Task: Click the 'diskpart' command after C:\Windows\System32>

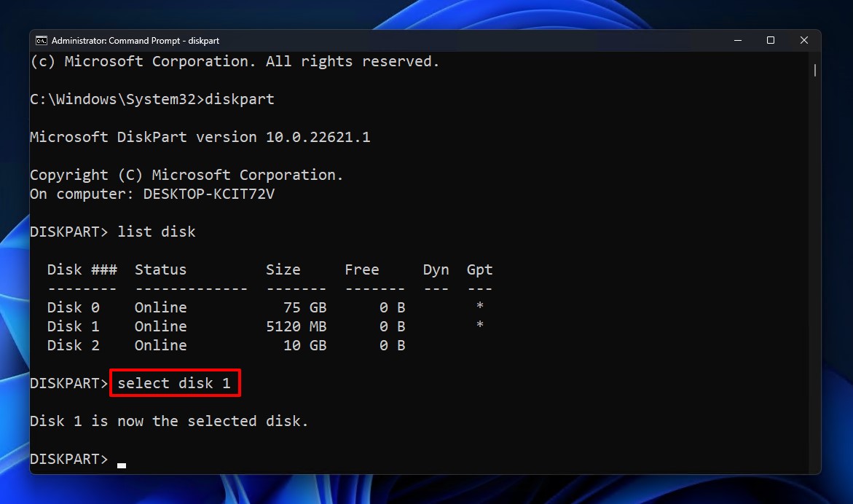Action: pyautogui.click(x=240, y=99)
